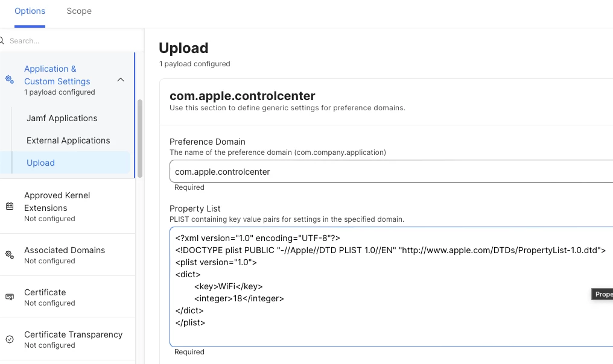The height and width of the screenshot is (364, 613).
Task: Click the Upload page heading
Action: (x=183, y=48)
